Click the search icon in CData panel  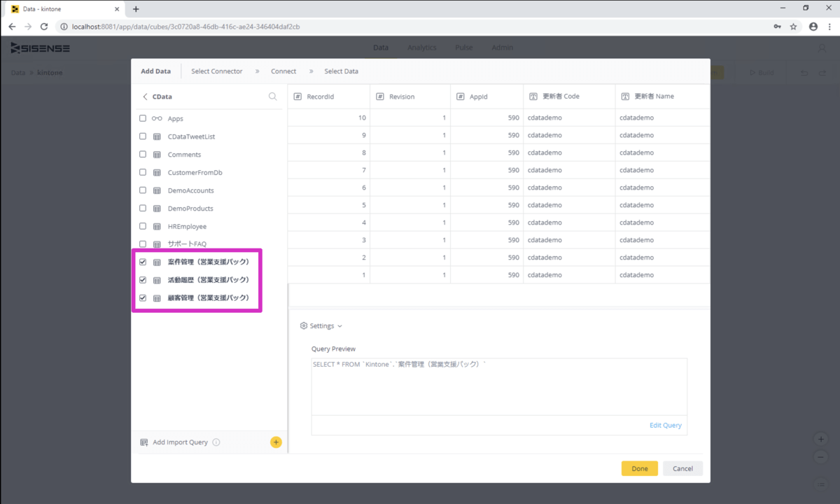tap(273, 97)
